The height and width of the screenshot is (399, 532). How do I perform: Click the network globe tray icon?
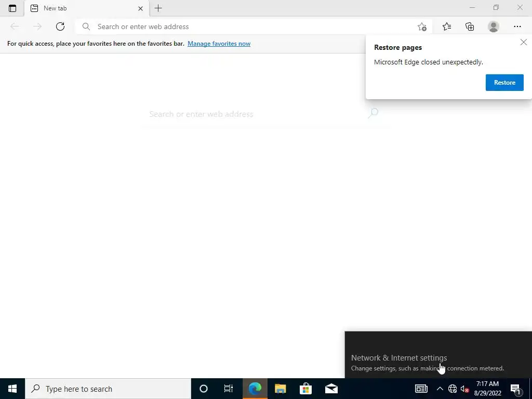click(x=453, y=389)
